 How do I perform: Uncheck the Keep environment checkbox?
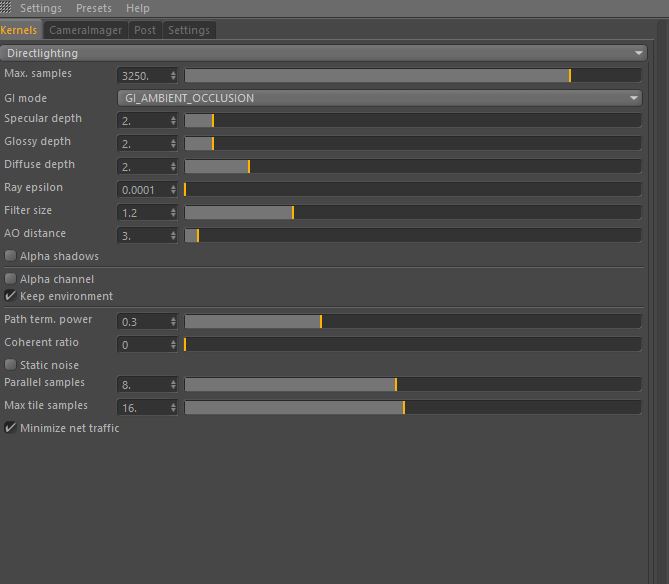pyautogui.click(x=10, y=296)
